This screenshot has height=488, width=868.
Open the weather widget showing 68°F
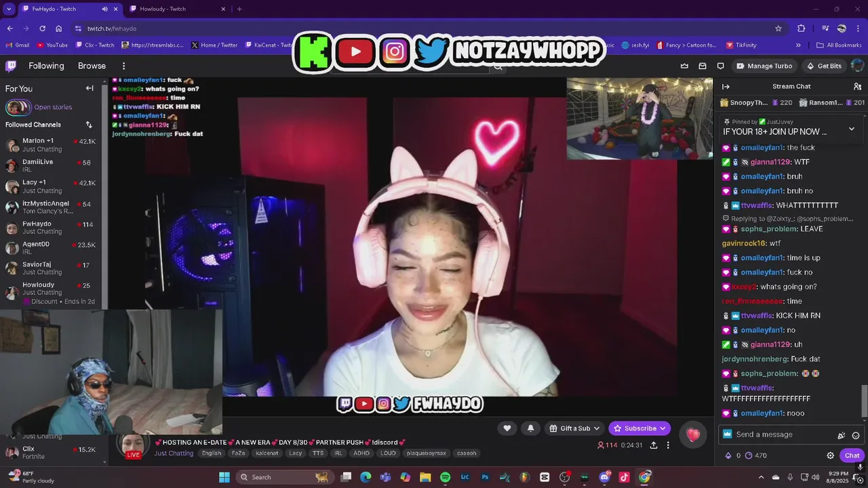click(31, 476)
